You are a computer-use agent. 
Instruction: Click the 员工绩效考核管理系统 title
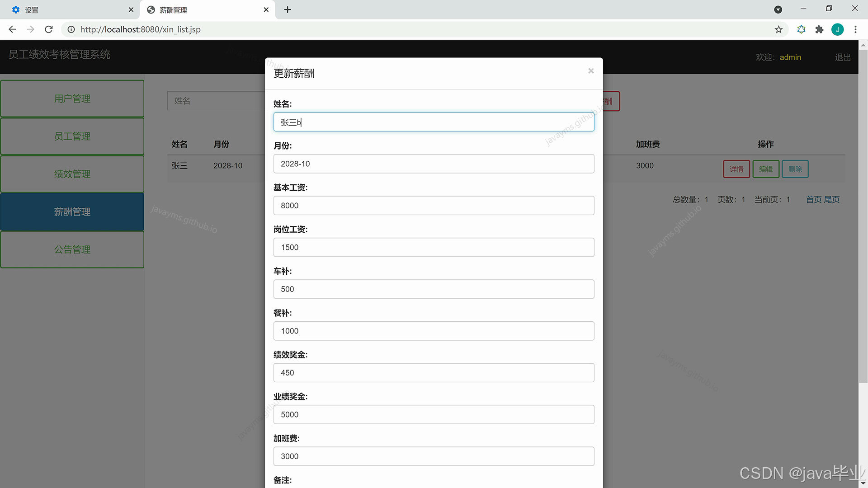tap(59, 54)
